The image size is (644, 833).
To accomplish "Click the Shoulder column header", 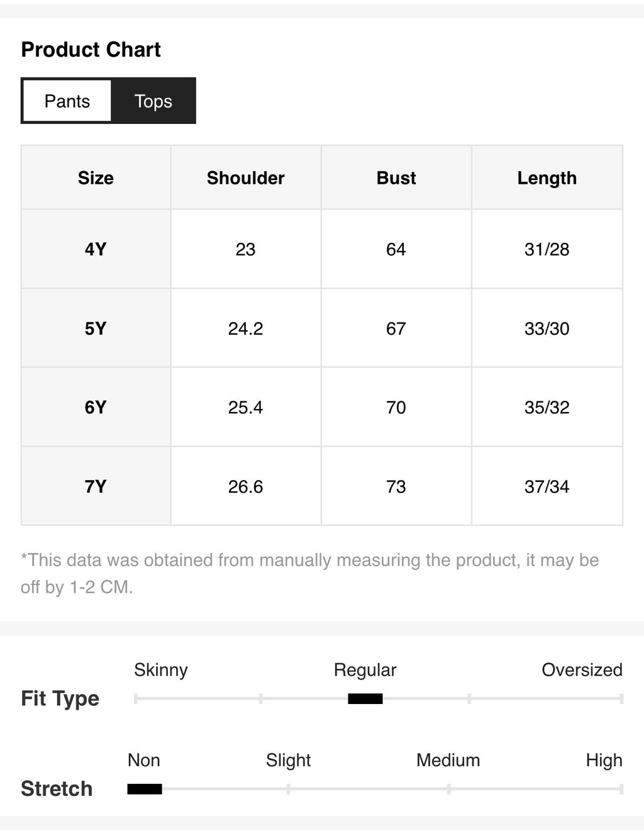I will (x=246, y=178).
